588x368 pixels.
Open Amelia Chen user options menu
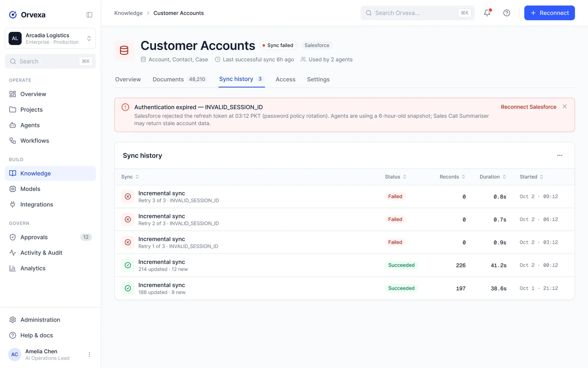point(89,354)
